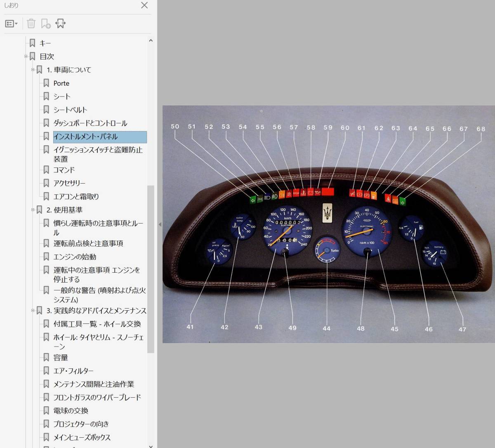Select the アクセサリー bookmark

[x=69, y=183]
